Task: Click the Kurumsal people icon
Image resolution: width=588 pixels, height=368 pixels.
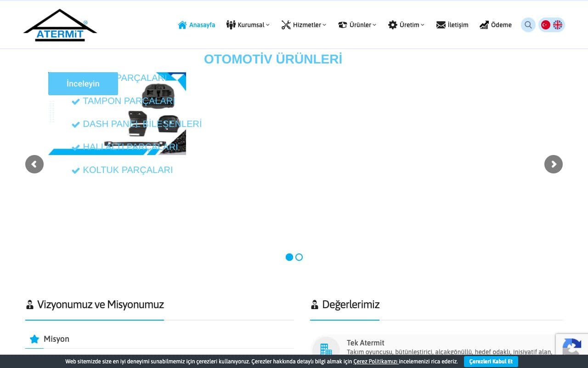Action: coord(231,25)
